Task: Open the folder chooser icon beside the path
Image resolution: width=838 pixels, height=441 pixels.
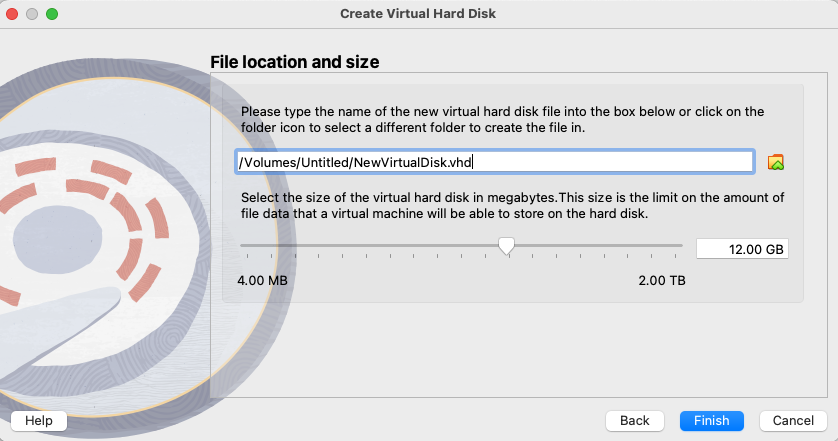Action: coord(775,162)
